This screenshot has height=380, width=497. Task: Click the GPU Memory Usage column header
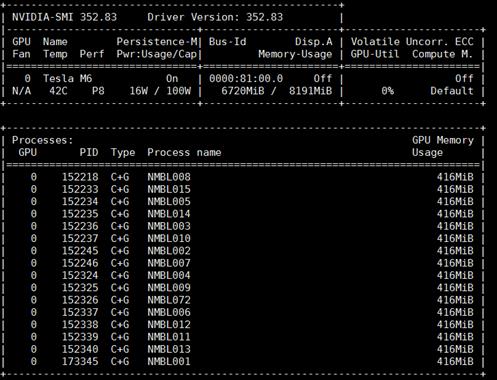[443, 146]
